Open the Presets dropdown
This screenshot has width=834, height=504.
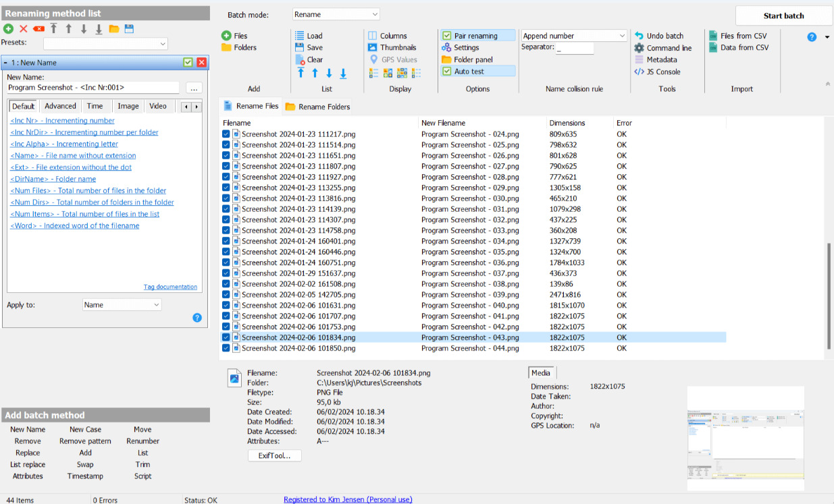[105, 43]
